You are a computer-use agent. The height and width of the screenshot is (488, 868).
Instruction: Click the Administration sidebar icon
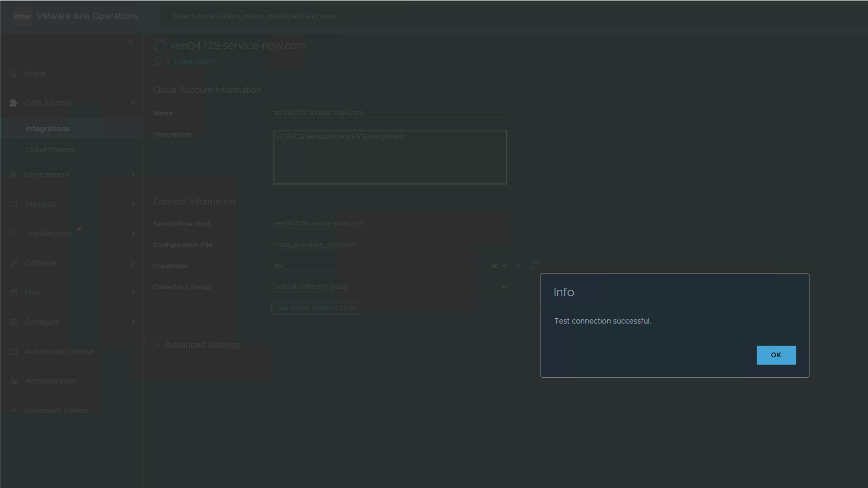pos(13,381)
